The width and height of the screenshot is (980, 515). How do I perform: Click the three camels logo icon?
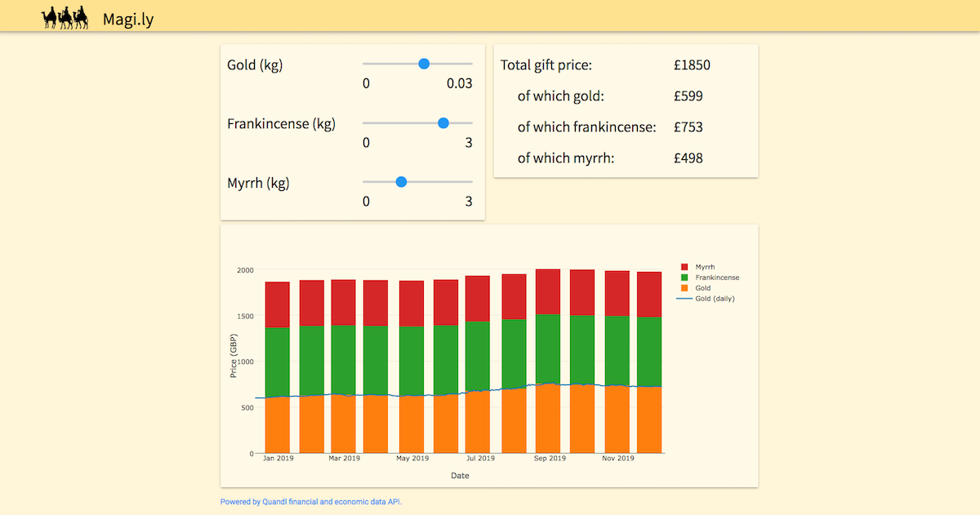(x=65, y=17)
